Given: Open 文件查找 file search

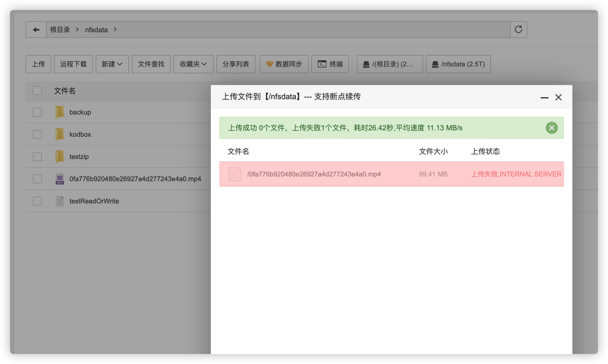Looking at the screenshot, I should point(151,64).
